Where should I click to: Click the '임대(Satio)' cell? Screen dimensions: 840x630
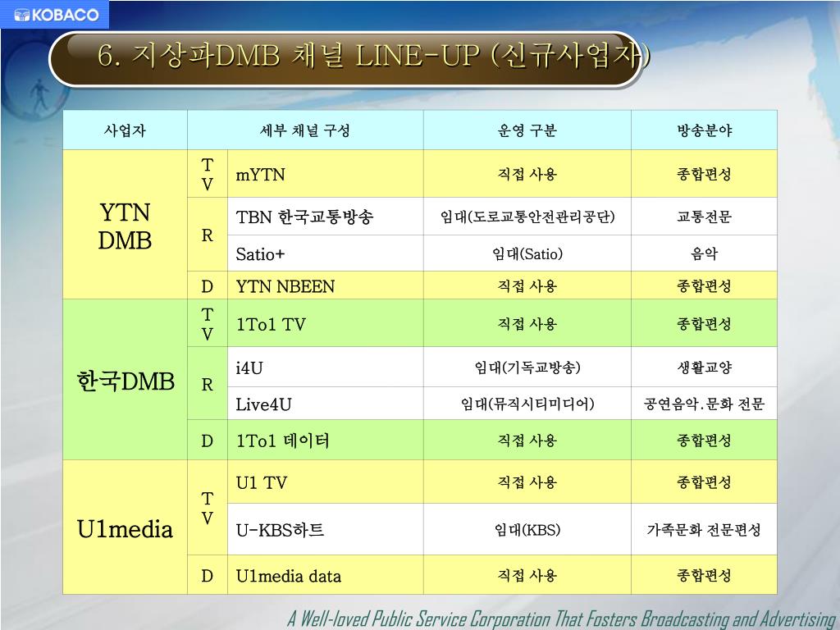point(527,253)
